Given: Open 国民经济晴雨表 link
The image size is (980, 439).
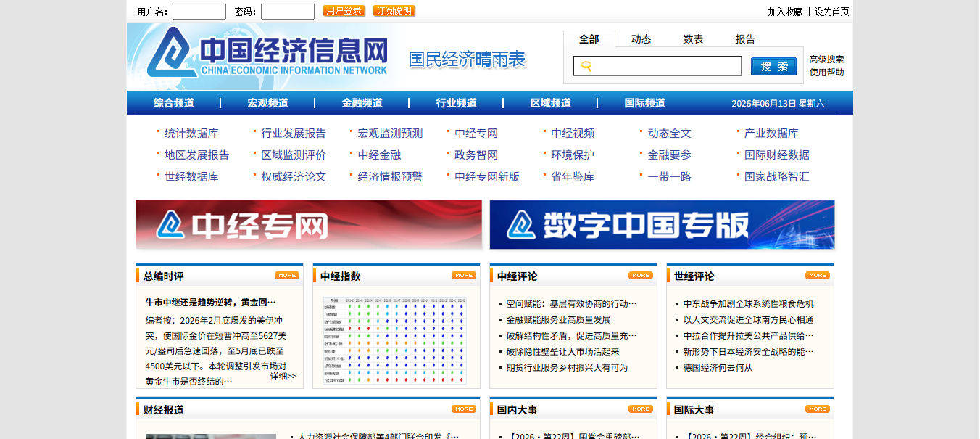Looking at the screenshot, I should [468, 60].
